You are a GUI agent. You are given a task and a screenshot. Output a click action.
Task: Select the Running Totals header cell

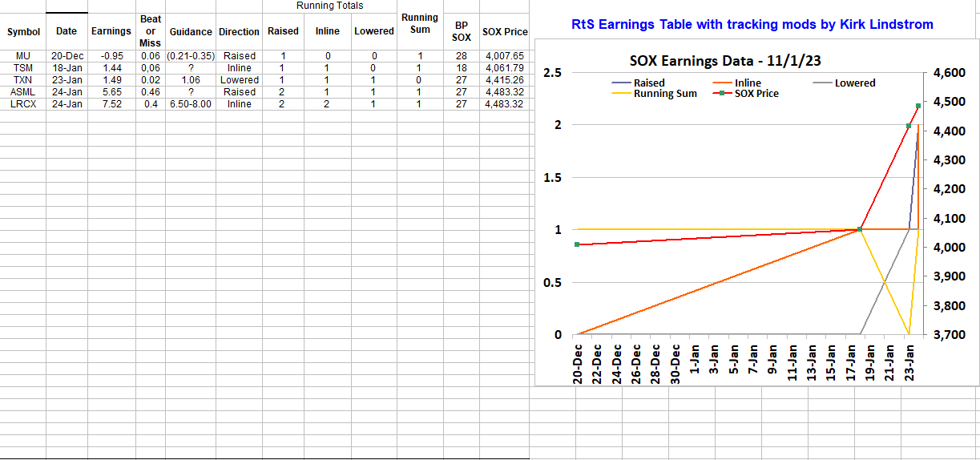coord(329,6)
